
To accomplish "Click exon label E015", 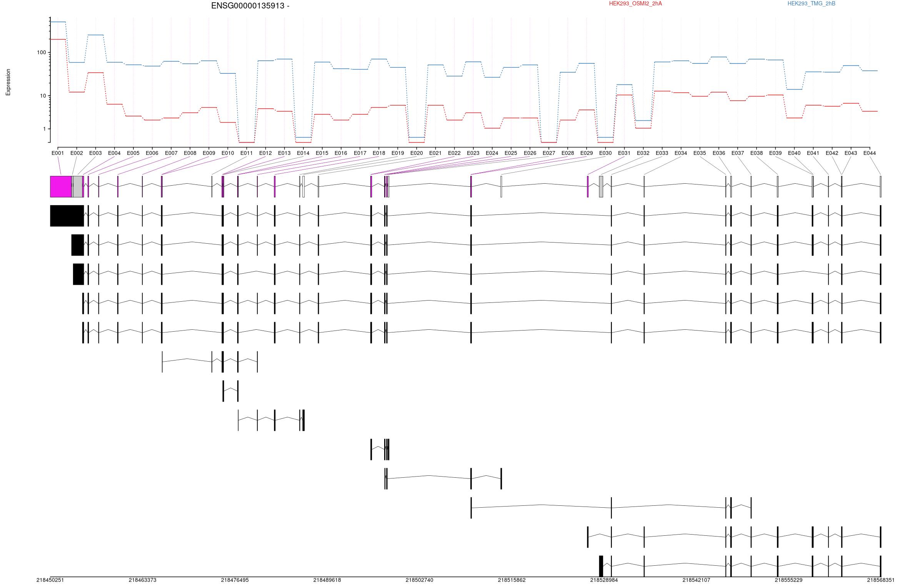I will click(322, 153).
